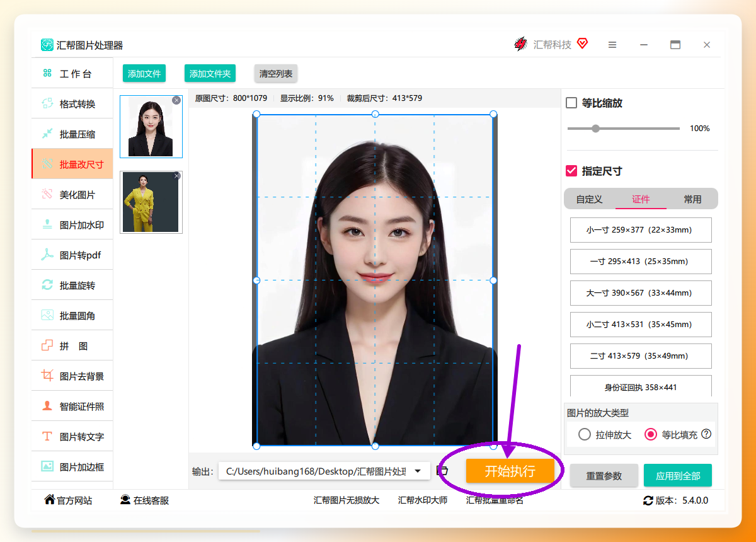Remove the yellow suit thumbnail with its X
The image size is (756, 542).
177,176
